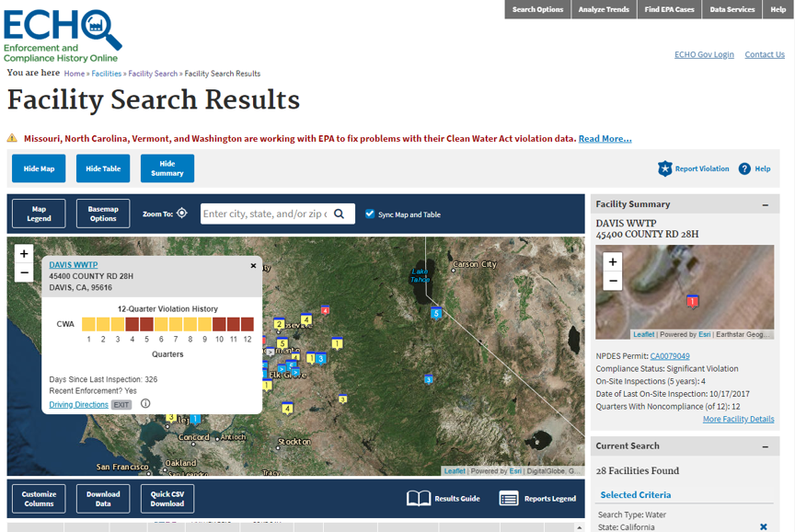795x532 pixels.
Task: Open the Find EPA Cases menu
Action: [669, 9]
